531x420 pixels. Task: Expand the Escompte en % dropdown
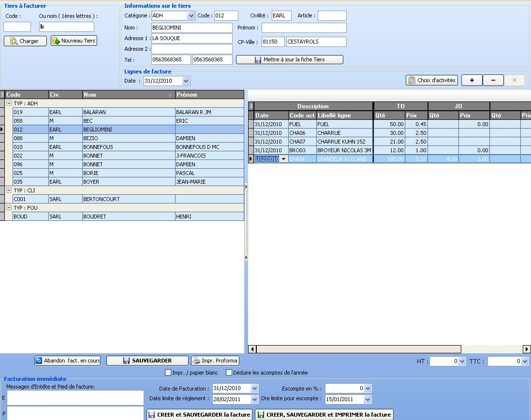point(368,389)
